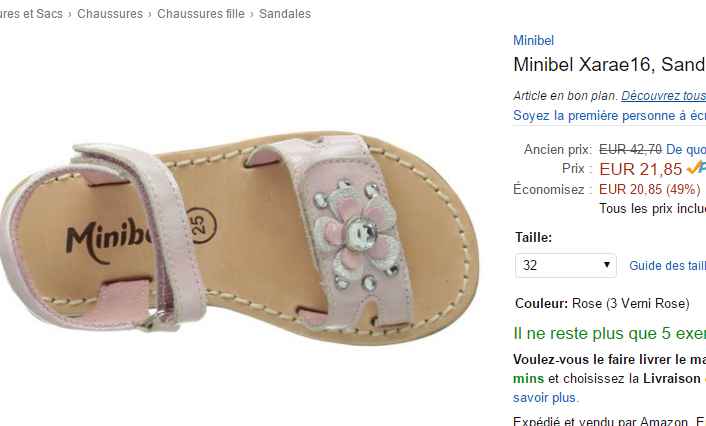Follow the 'Découvrez tous' bon plan link
Screen dimensions: 706x426
point(663,95)
